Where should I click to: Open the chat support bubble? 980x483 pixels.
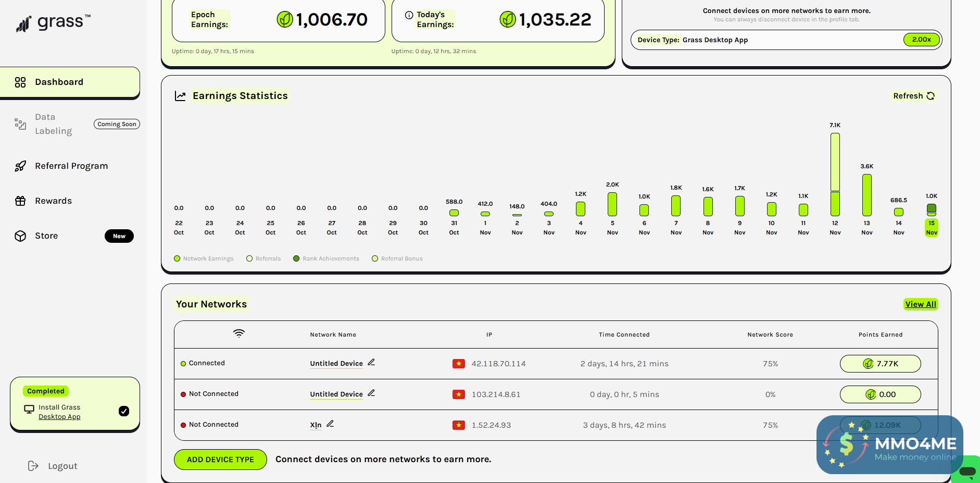tap(967, 470)
